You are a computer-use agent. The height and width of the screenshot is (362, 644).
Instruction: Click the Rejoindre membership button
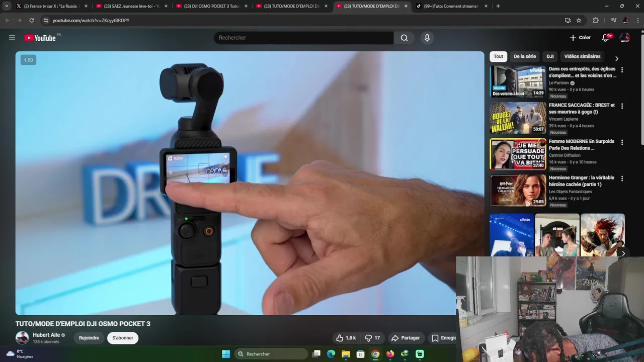point(89,338)
